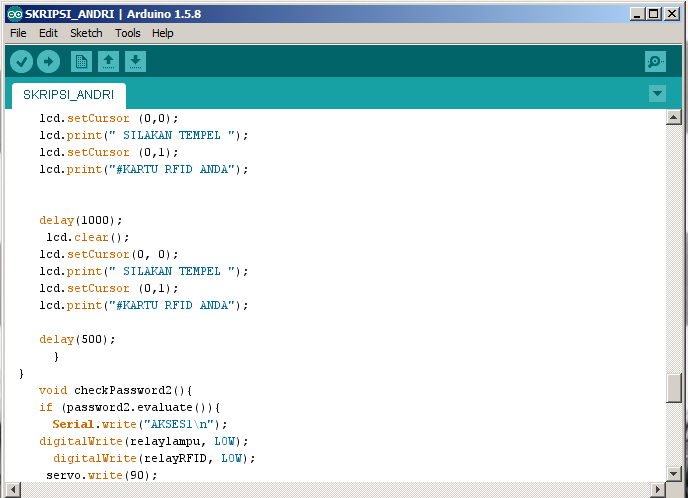
Task: Click the Arduino logo in title bar
Action: click(15, 14)
